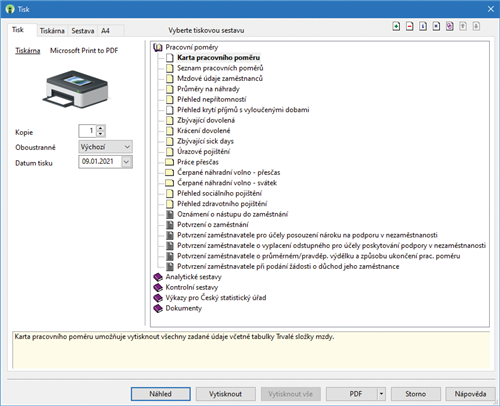
Task: Click the red minus remove report icon
Action: (x=410, y=26)
